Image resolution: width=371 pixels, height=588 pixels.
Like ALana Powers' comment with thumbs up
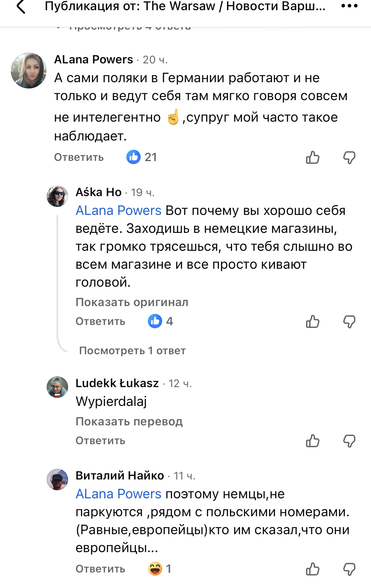(x=312, y=158)
